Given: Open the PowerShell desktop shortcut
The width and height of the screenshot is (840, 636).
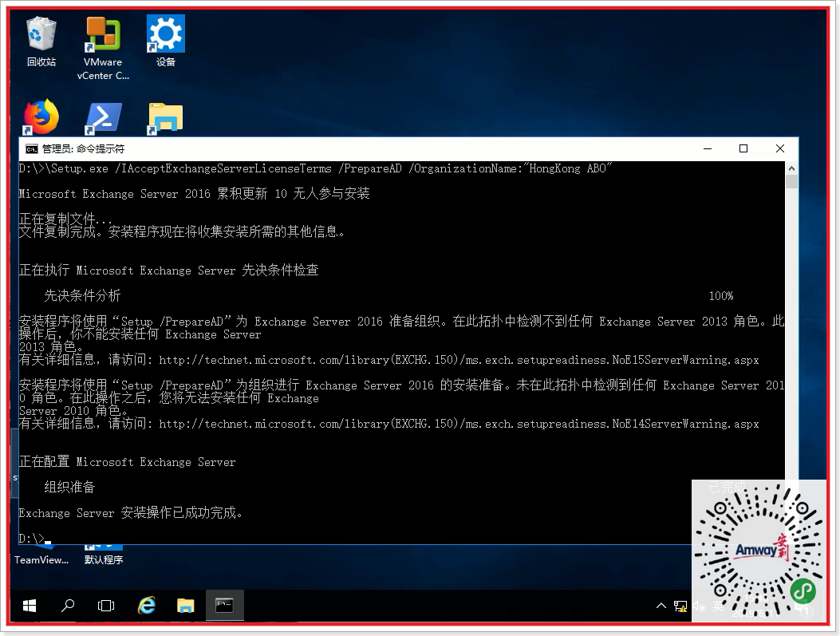Looking at the screenshot, I should [104, 118].
